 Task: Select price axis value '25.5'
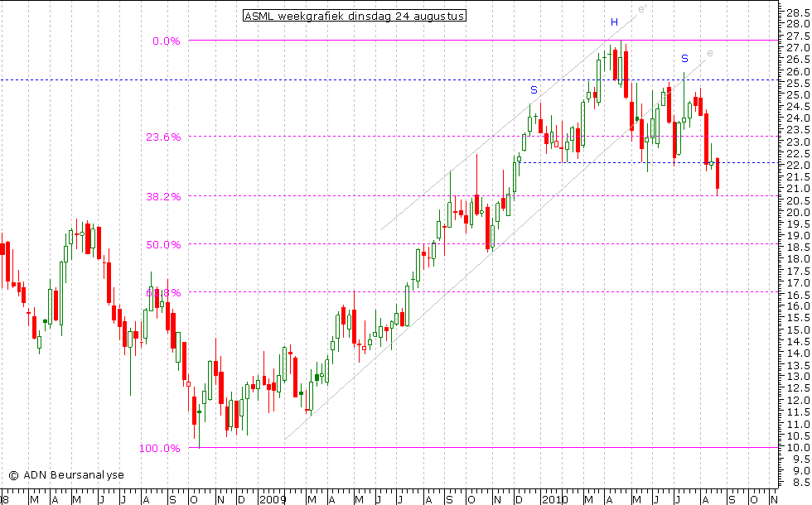pos(798,84)
